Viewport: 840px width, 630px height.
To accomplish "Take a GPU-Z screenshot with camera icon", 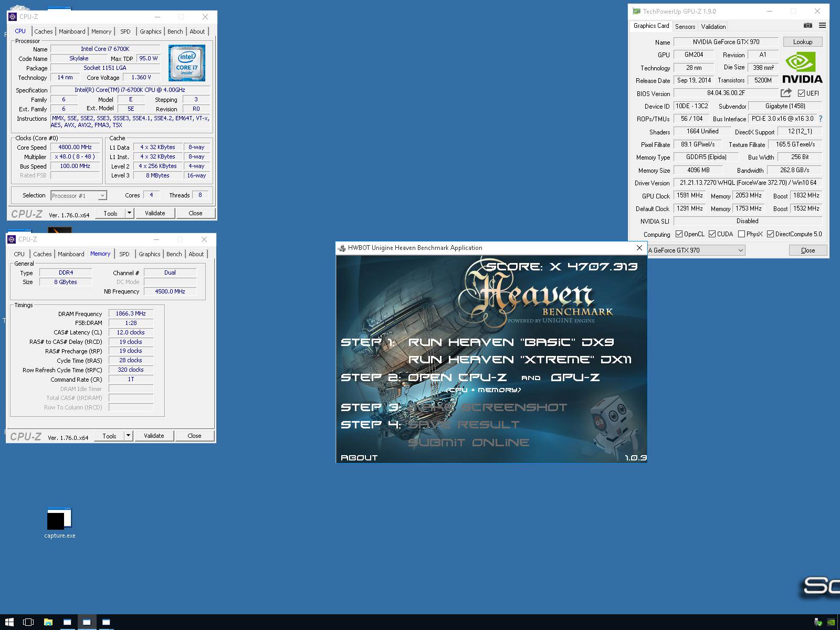I will pos(808,26).
